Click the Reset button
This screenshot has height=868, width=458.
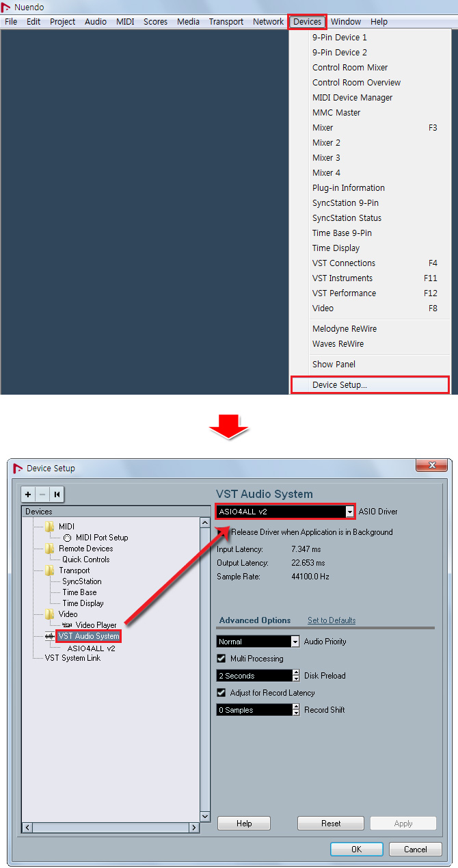tap(331, 824)
